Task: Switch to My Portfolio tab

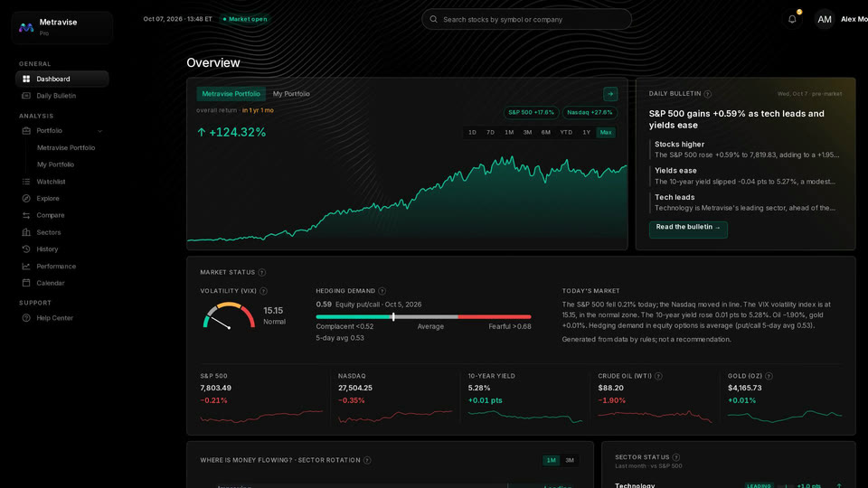Action: 291,94
